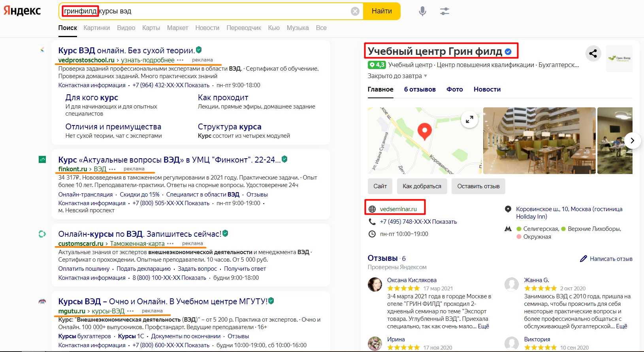Click the Yandex logo
The height and width of the screenshot is (352, 644).
[22, 11]
